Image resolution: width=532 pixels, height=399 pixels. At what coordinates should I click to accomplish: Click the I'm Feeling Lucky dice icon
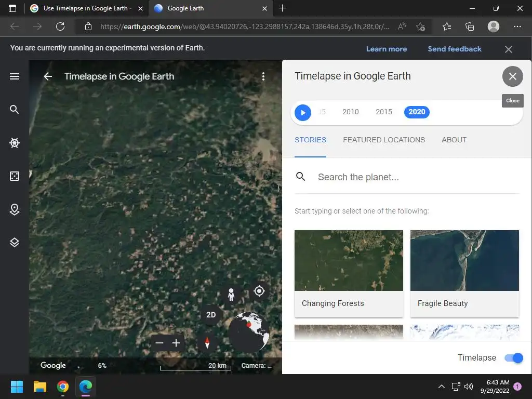(14, 176)
